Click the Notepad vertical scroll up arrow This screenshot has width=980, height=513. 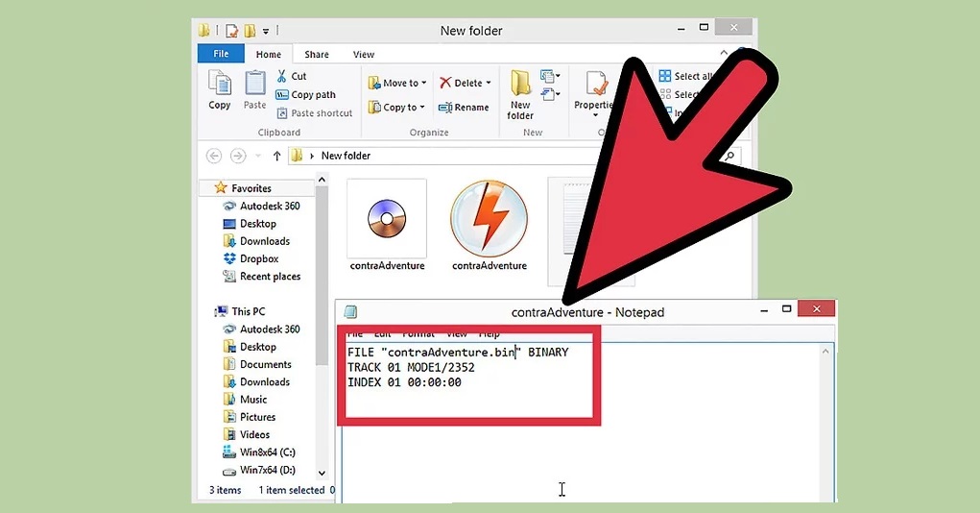coord(825,352)
